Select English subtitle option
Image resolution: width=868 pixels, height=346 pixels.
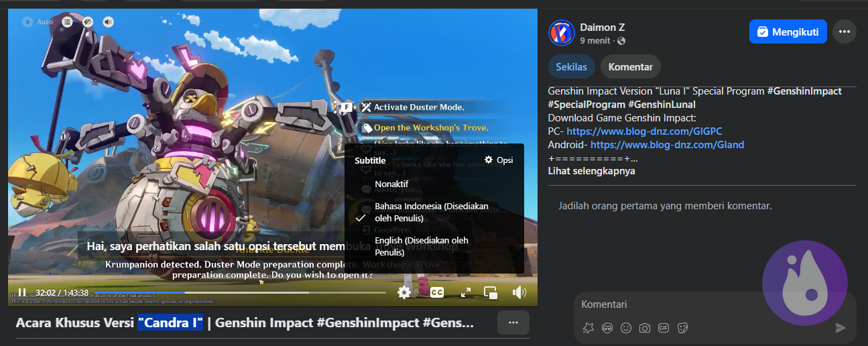point(434,246)
